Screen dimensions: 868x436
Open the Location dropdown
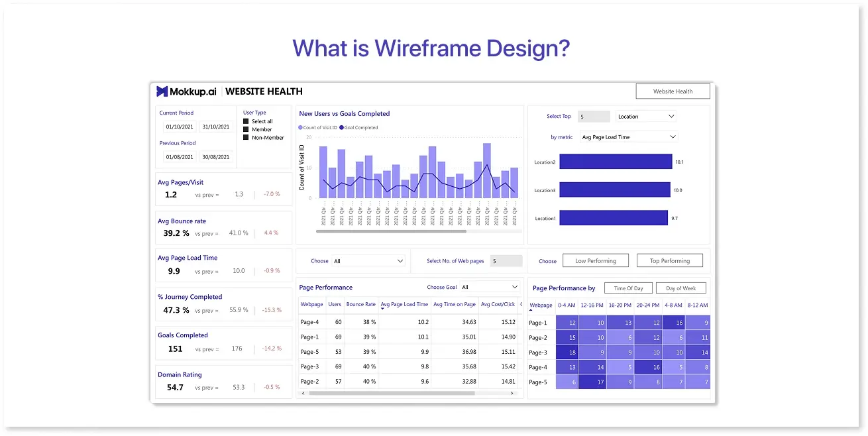[646, 117]
